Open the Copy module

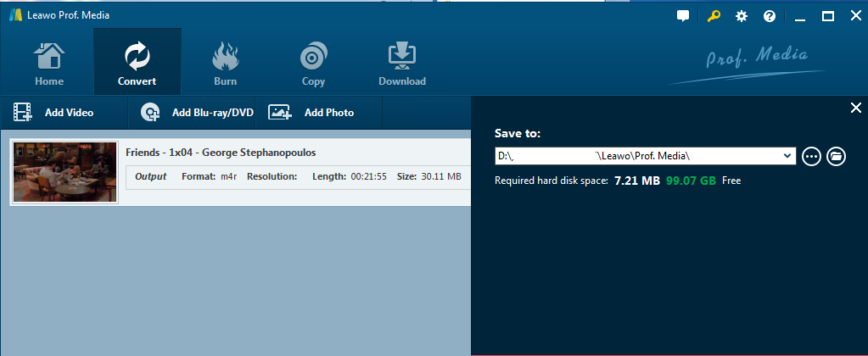click(313, 63)
